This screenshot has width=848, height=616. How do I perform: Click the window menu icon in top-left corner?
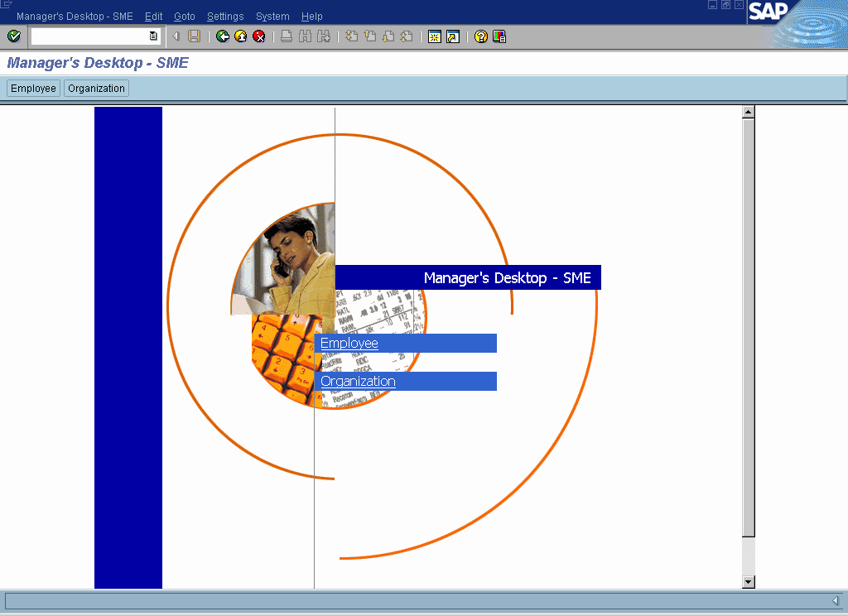coord(6,4)
